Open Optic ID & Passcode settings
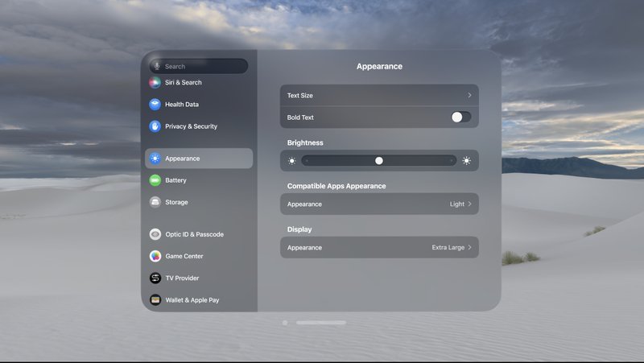This screenshot has height=363, width=644. 199,234
